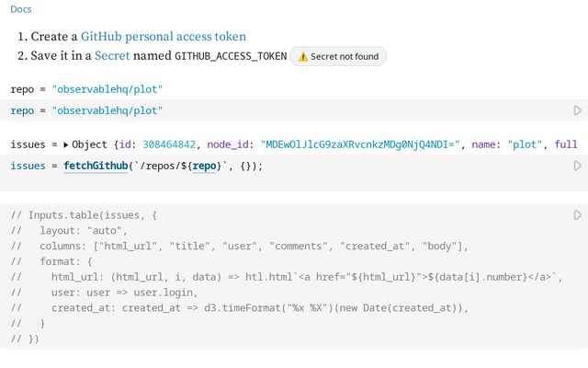Select the repo output value "observablehq/plot"
588x368 pixels.
108,90
